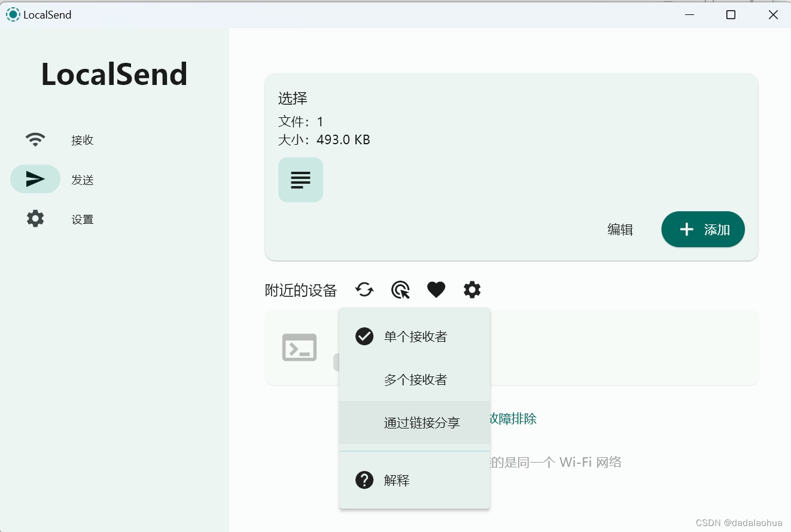The width and height of the screenshot is (791, 532).
Task: Click the 故障排除 troubleshooting link
Action: tap(513, 418)
